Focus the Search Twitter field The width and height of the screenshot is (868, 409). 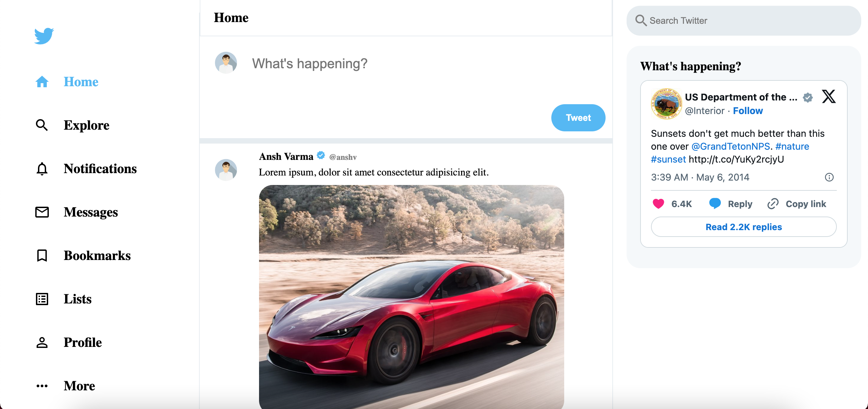(744, 21)
